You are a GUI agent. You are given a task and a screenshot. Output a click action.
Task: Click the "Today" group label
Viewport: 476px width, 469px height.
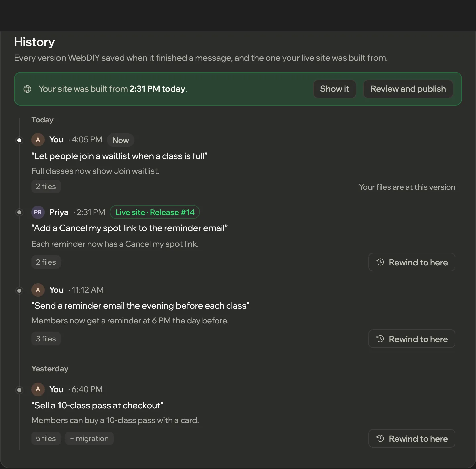pyautogui.click(x=42, y=120)
